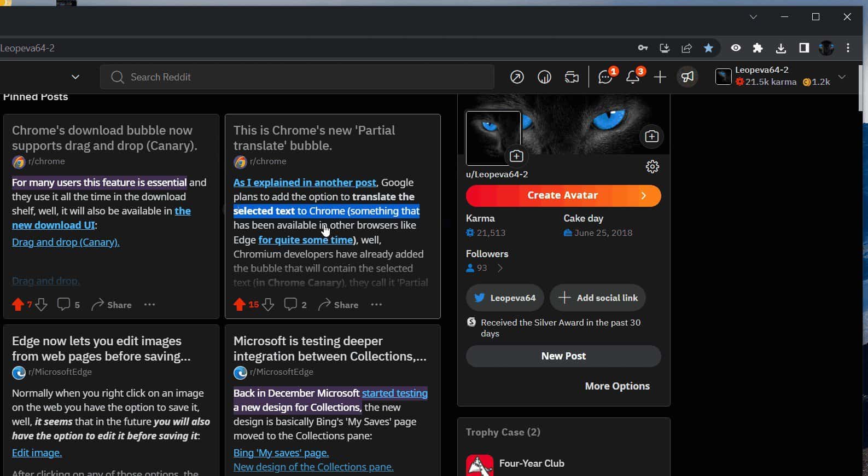Viewport: 868px width, 476px height.
Task: Open Reddit Popular feed icon
Action: [x=517, y=77]
